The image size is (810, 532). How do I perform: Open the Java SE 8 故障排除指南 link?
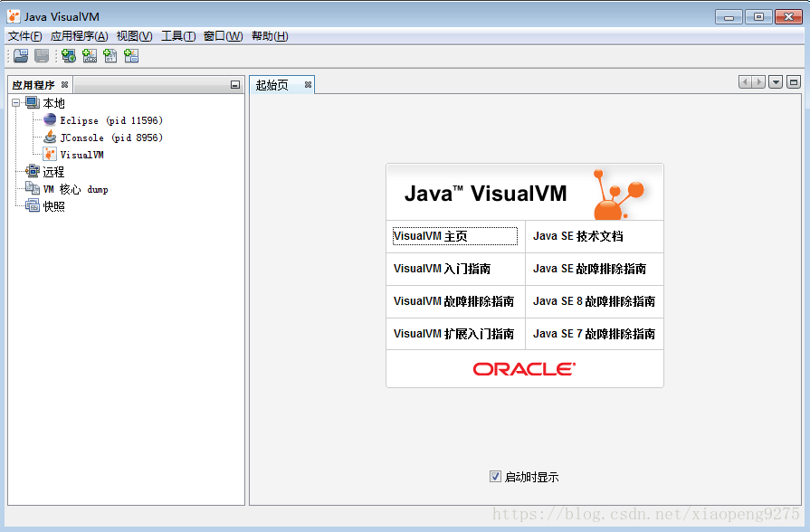tap(595, 301)
